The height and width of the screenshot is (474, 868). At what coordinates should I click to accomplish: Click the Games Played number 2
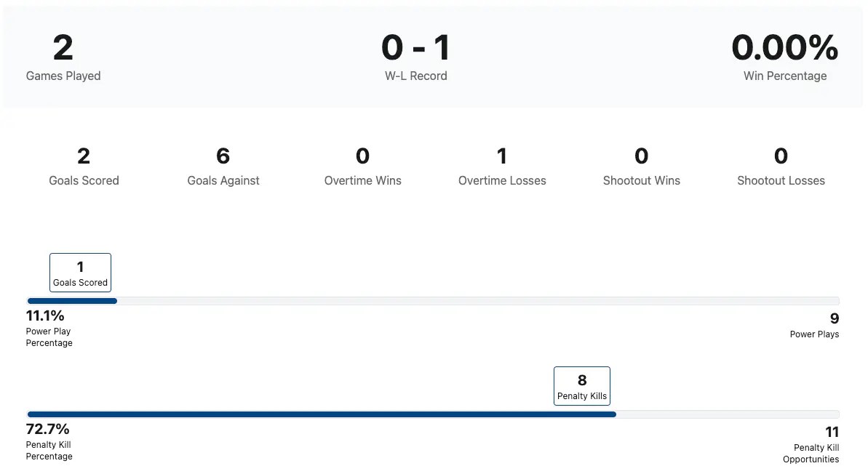63,48
